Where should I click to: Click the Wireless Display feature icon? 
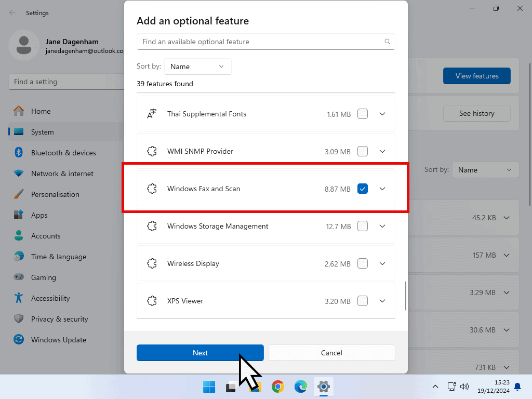(152, 263)
